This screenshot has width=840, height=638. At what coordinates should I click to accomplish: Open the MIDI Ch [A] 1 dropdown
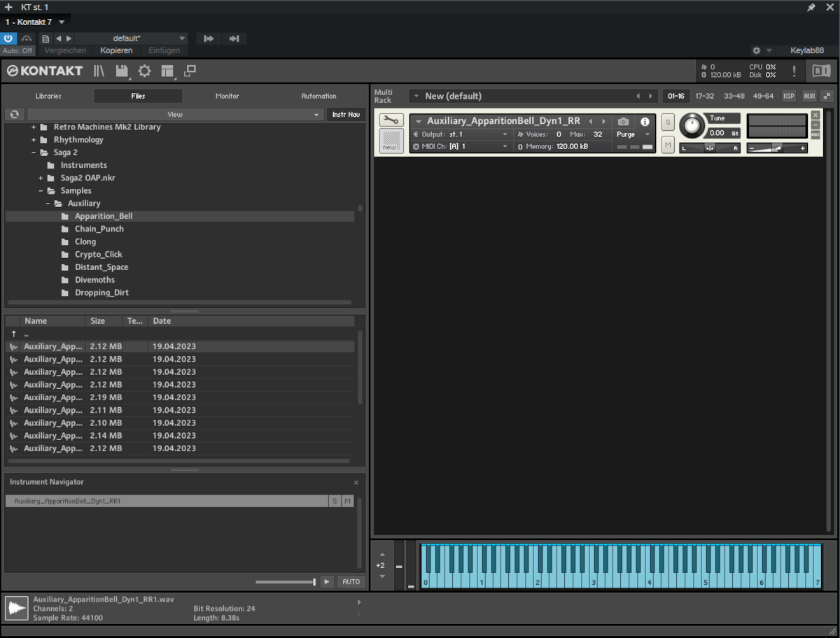[x=461, y=146]
